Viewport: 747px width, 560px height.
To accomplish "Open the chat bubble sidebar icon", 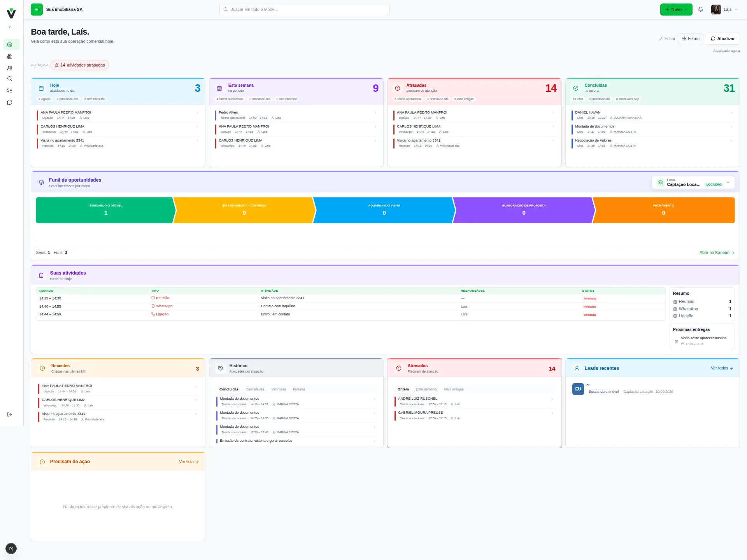I will point(10,102).
